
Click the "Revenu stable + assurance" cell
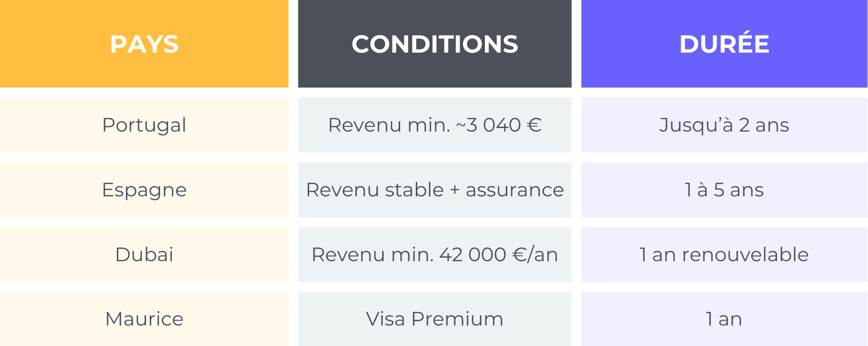434,190
